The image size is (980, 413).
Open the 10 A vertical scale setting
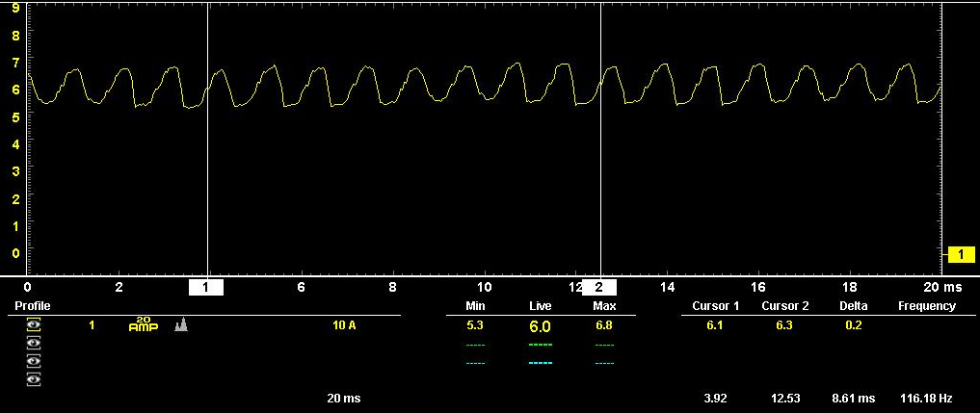click(x=344, y=325)
